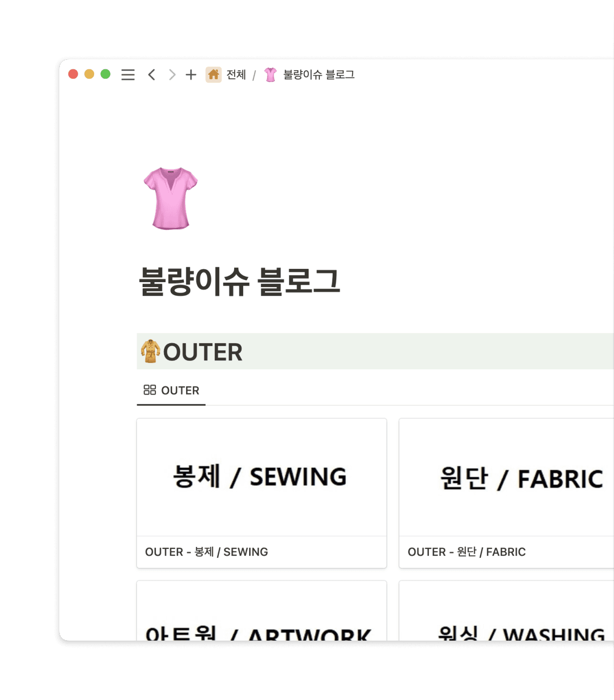Click the OUTER - 원단 / FABRIC title
The image size is (614, 700).
pyautogui.click(x=466, y=552)
